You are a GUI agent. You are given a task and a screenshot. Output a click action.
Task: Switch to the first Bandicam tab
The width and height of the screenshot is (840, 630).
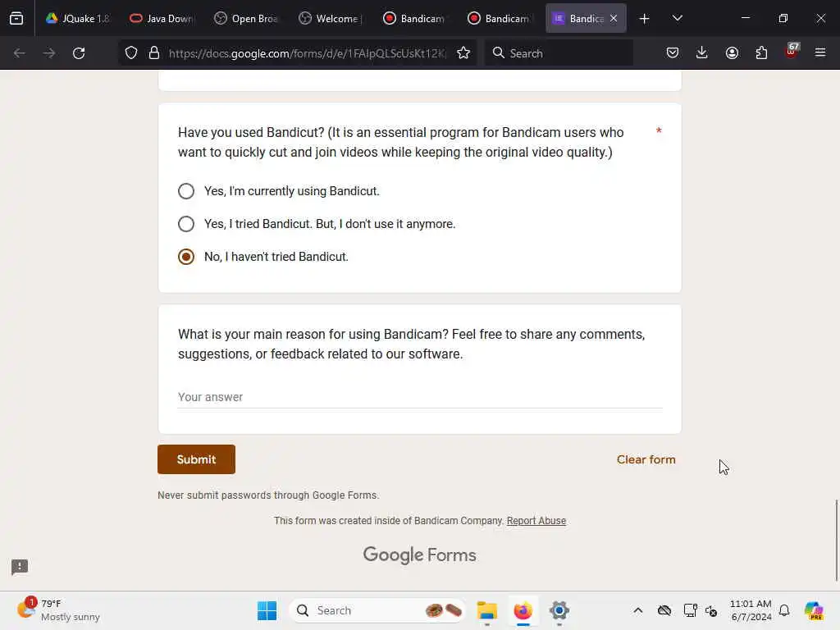[x=416, y=18]
